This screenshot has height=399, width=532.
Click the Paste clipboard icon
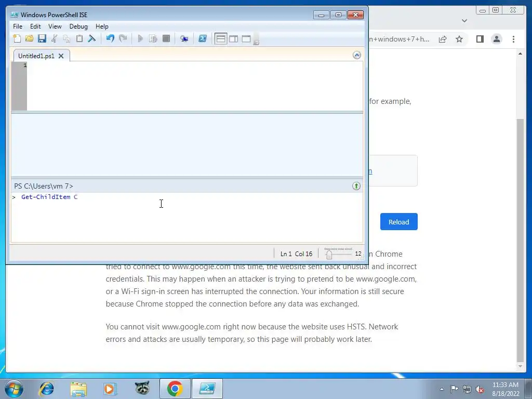(79, 38)
